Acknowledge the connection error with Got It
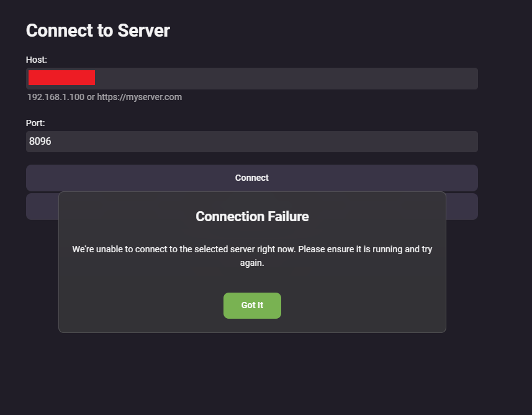The height and width of the screenshot is (415, 532). pos(252,306)
